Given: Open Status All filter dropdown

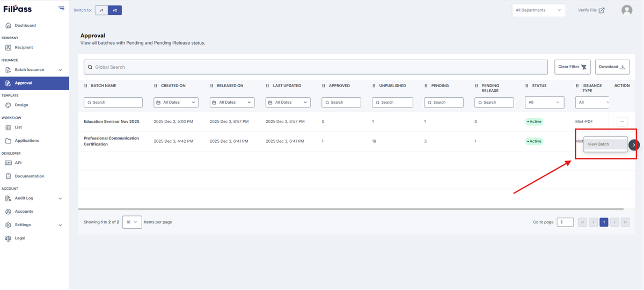Looking at the screenshot, I should (544, 102).
